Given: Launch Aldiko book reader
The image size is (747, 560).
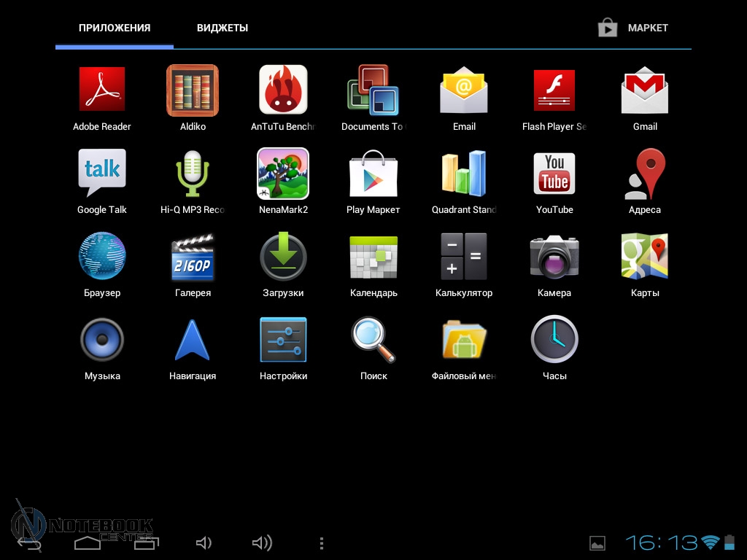Looking at the screenshot, I should click(x=193, y=90).
